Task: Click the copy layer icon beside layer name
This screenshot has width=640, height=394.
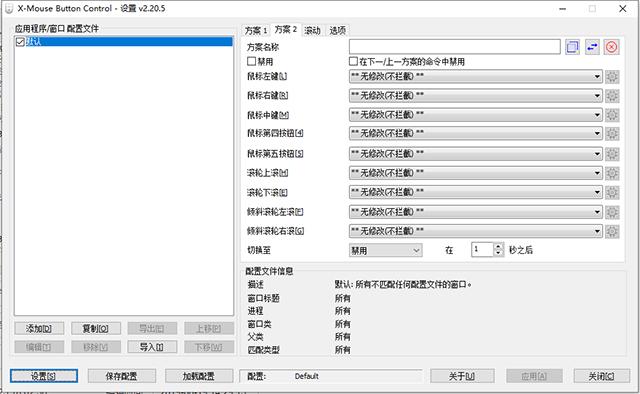Action: point(572,47)
